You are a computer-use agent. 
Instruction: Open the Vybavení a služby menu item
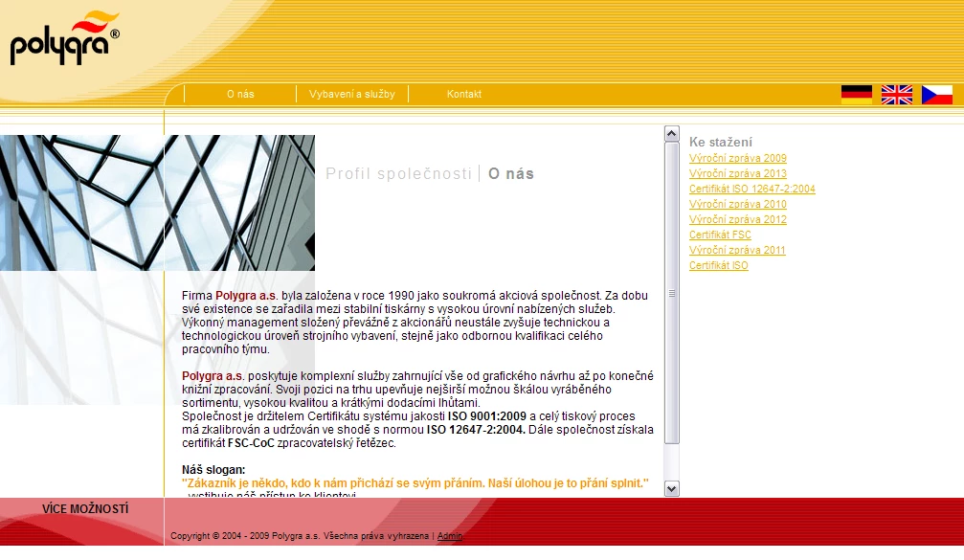click(x=352, y=94)
